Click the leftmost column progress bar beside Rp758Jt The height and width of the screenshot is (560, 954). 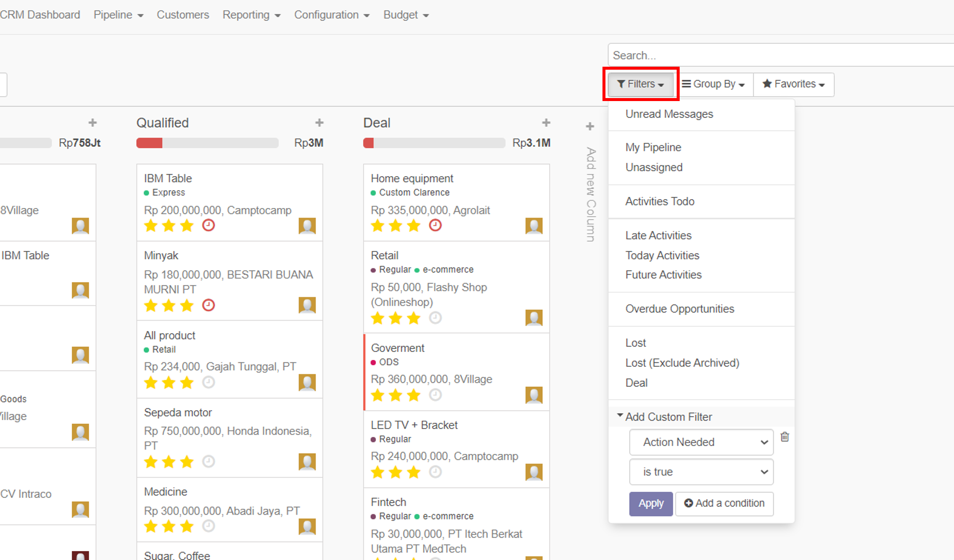[x=26, y=143]
